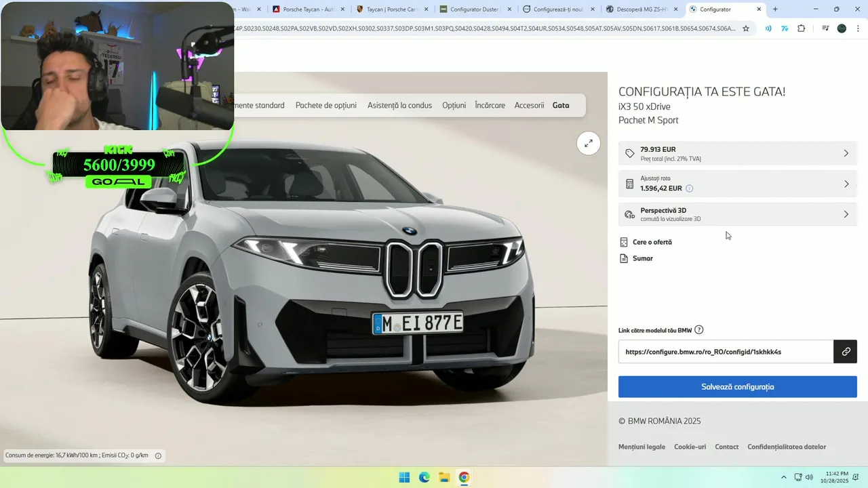Open the Încărcare configurator step

tap(490, 105)
